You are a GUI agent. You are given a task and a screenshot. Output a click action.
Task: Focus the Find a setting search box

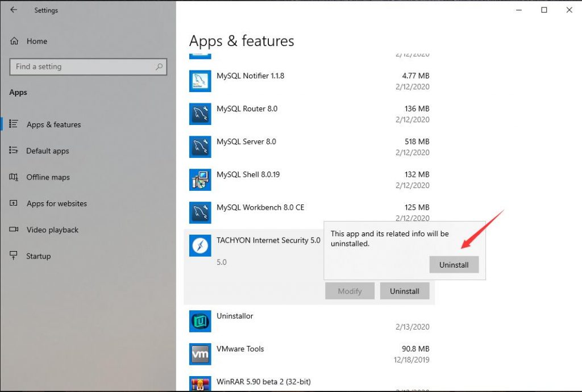point(88,67)
